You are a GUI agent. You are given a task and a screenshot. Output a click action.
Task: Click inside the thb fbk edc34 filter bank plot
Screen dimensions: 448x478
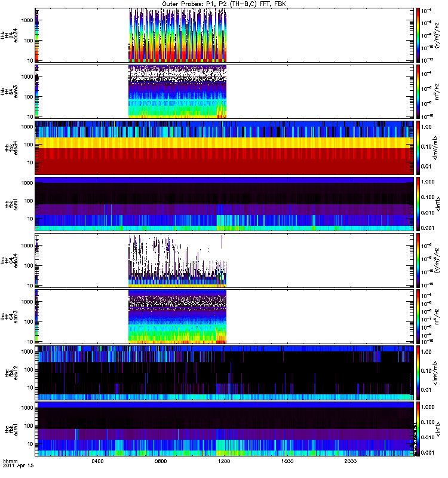pos(225,148)
